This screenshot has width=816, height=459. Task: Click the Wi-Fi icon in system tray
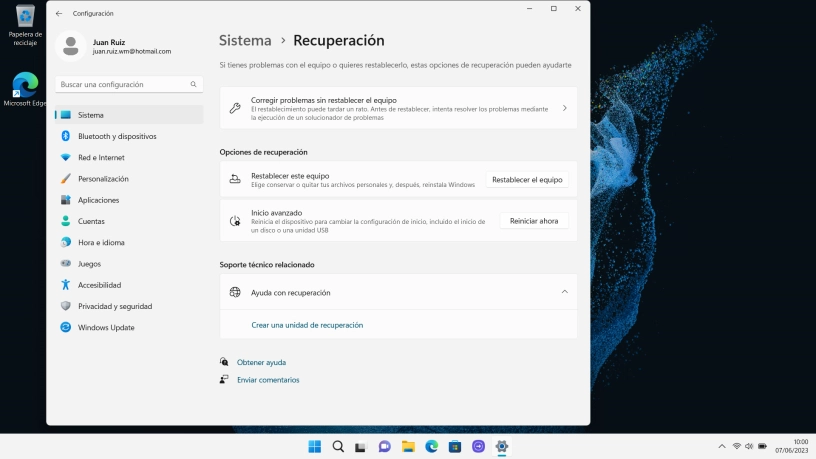pyautogui.click(x=736, y=447)
